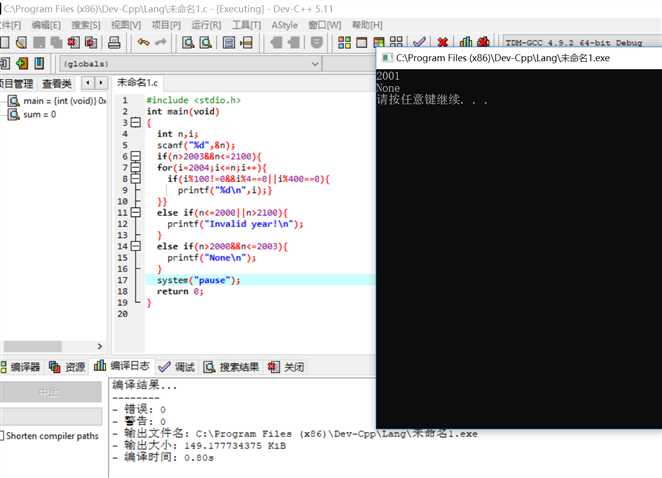Open profile analysis bar chart icon
Viewport: 662px width, 478px height.
tap(466, 41)
